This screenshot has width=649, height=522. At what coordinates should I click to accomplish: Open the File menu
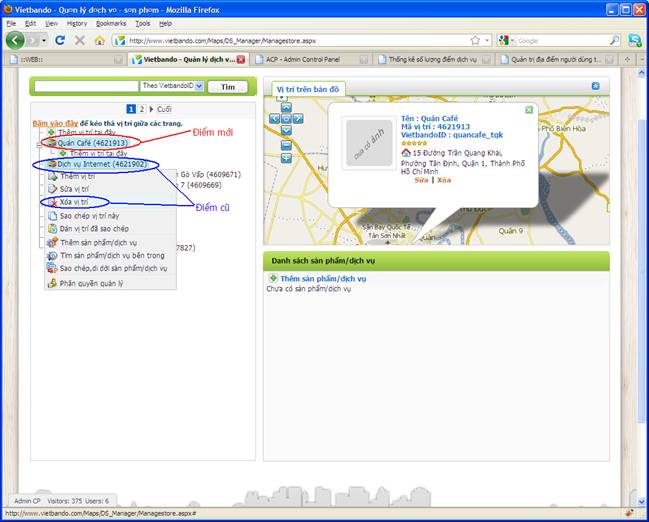tap(11, 24)
